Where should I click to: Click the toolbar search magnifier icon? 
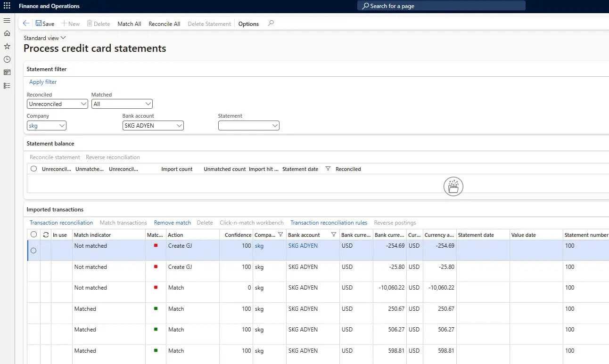tap(271, 24)
